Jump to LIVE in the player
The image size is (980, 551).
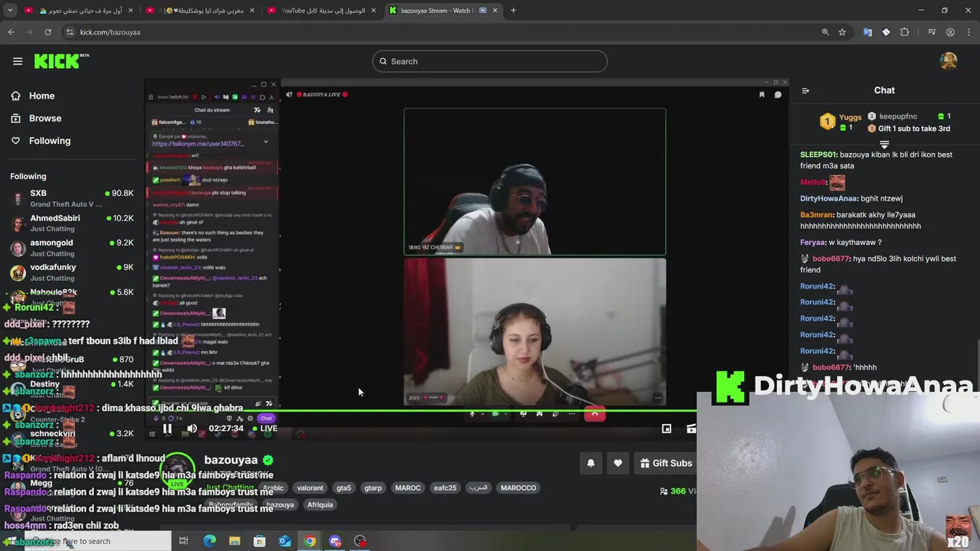tap(266, 429)
